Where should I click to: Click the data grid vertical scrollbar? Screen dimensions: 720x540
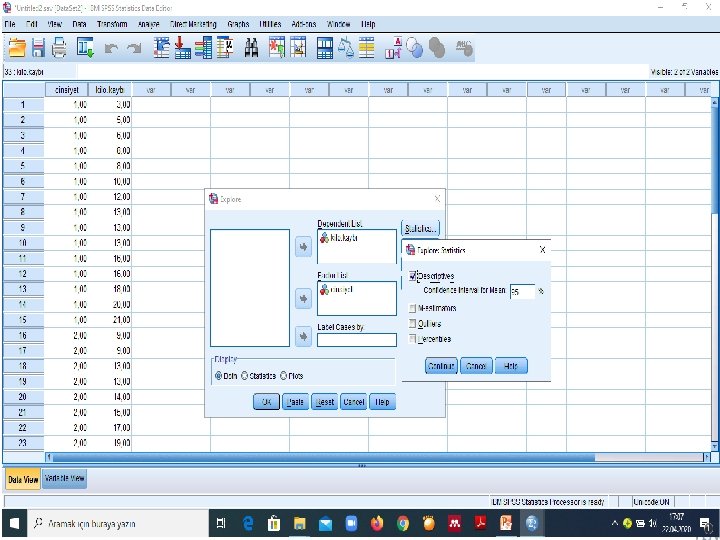714,161
